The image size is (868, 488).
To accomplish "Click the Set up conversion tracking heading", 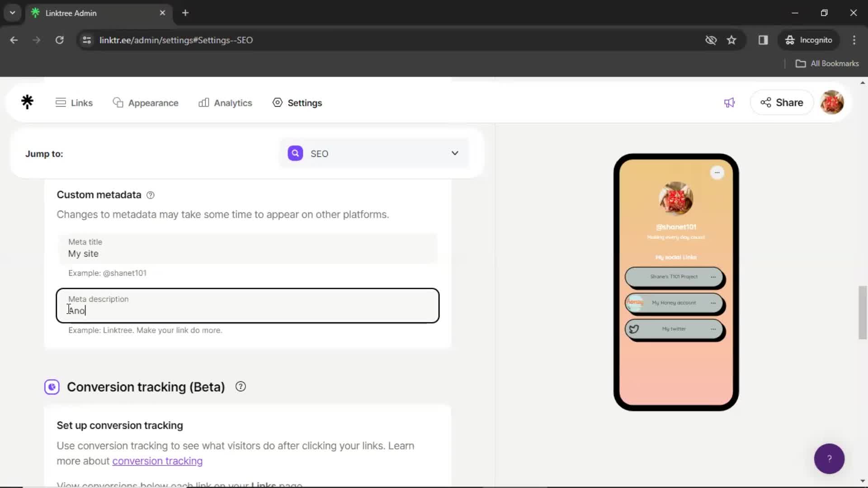I will click(x=120, y=426).
